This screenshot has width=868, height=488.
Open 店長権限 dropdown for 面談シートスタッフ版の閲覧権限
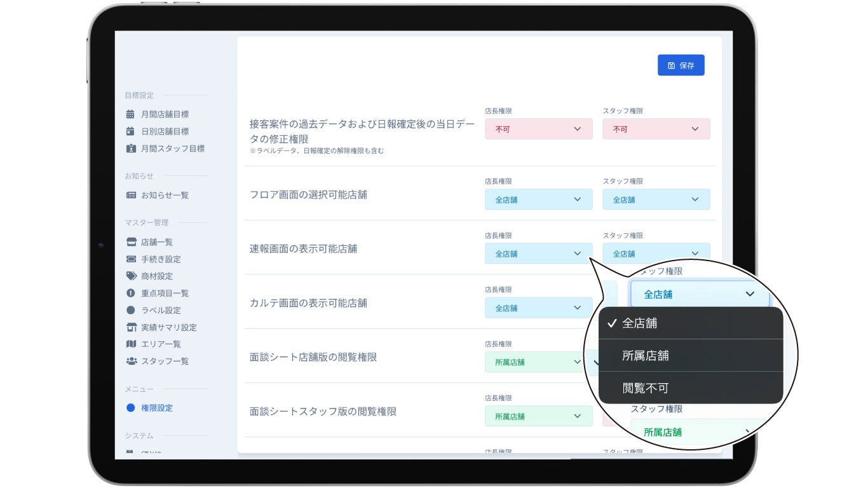click(x=539, y=416)
